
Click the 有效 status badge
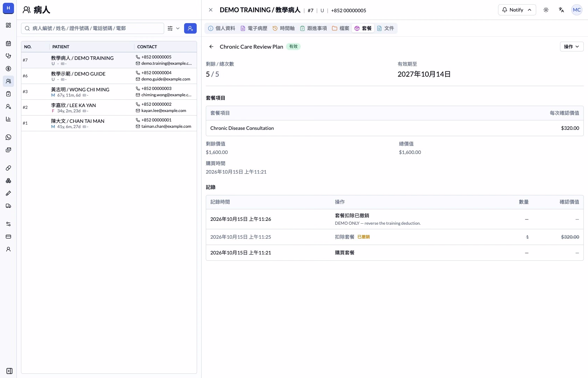(x=293, y=47)
